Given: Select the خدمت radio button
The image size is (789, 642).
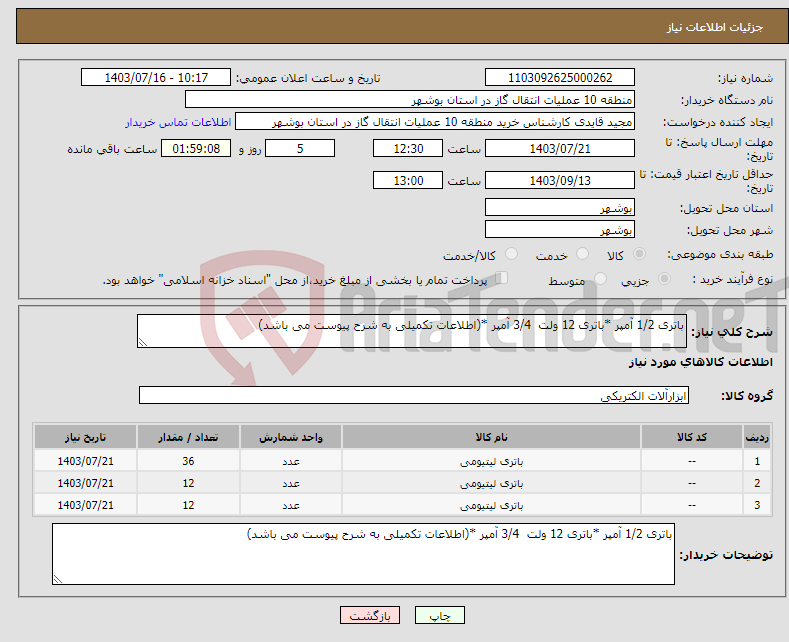Looking at the screenshot, I should tap(582, 254).
